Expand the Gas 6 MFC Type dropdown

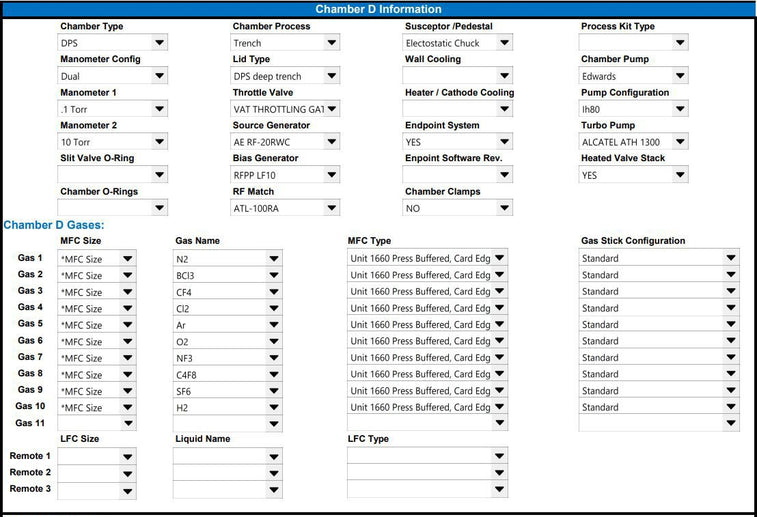point(427,341)
